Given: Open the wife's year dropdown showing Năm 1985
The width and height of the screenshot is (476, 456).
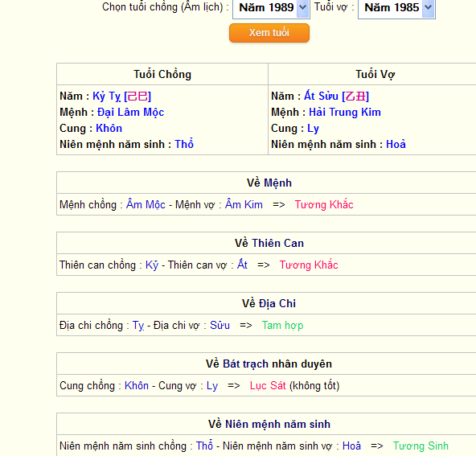Looking at the screenshot, I should (x=396, y=8).
